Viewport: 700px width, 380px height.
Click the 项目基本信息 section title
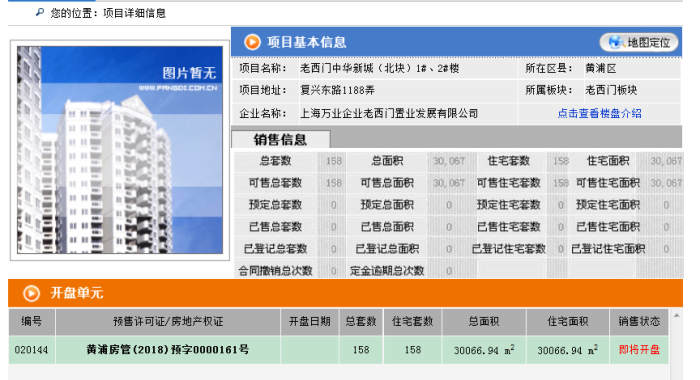click(306, 42)
